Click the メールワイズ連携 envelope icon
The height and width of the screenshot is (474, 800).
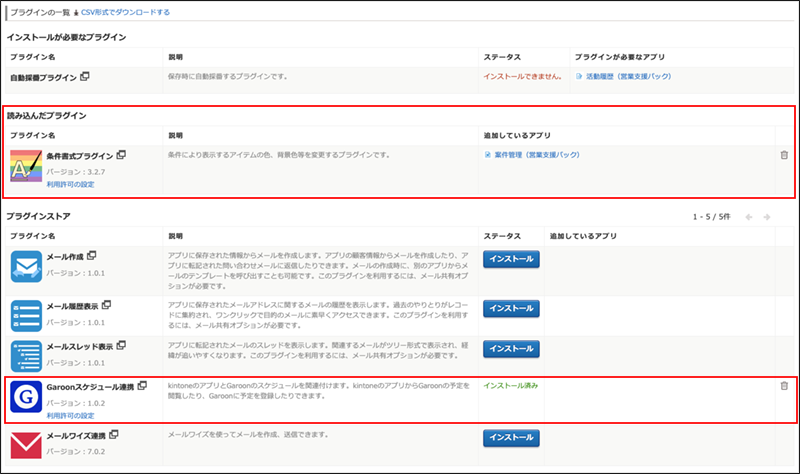[26, 445]
